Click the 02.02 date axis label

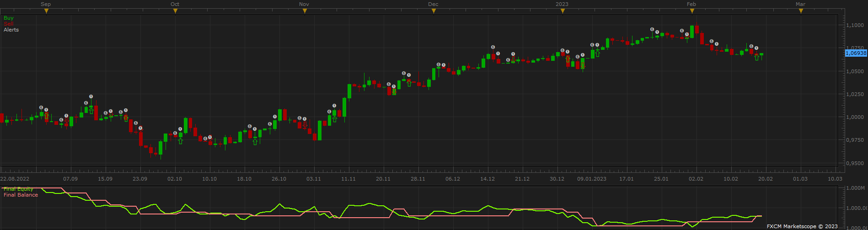point(696,179)
